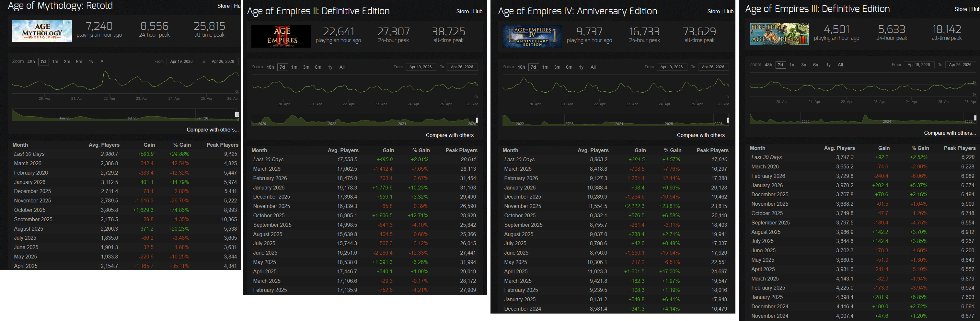Click Compare with others in Age of Mythology panel
The width and height of the screenshot is (980, 321).
213,130
